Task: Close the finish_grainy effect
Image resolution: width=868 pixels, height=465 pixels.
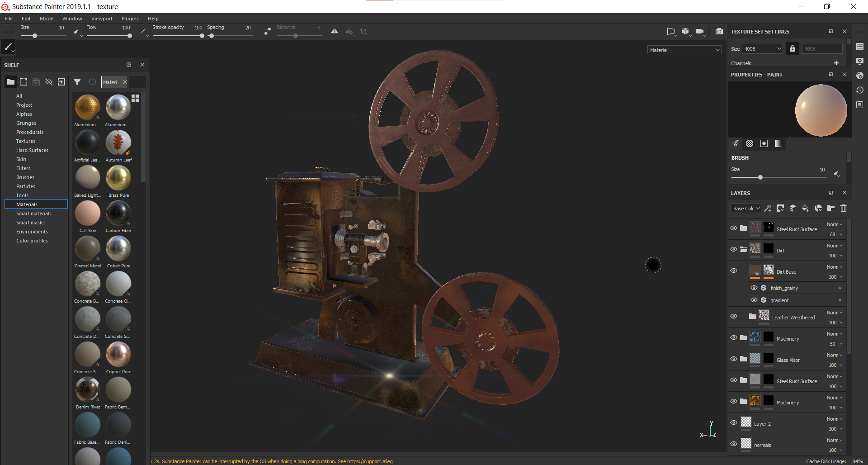Action: (x=840, y=288)
